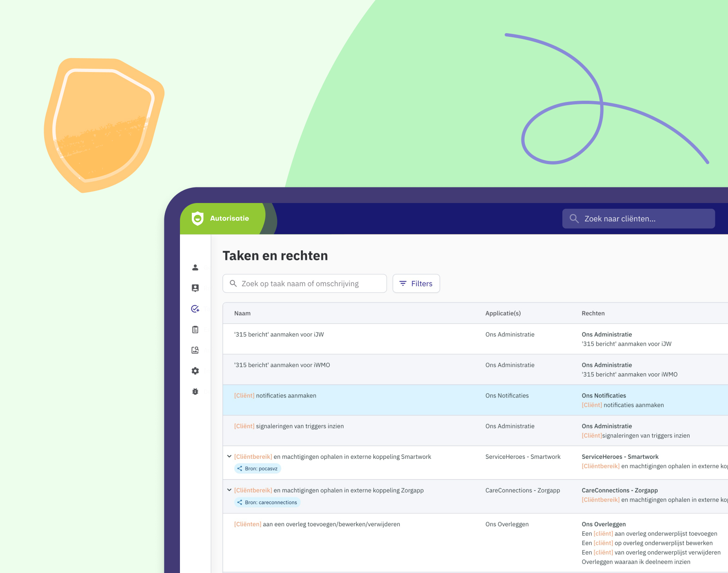Click the 'Bron: careconnections' source tag
The image size is (728, 573).
(267, 502)
